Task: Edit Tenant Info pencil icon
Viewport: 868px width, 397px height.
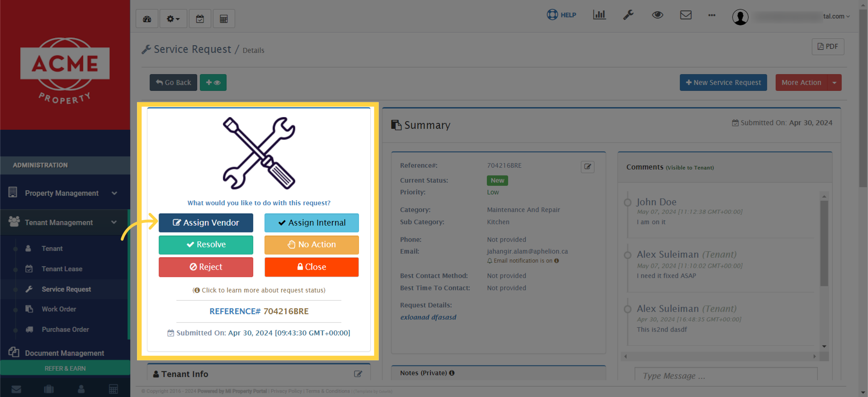Action: pos(358,374)
